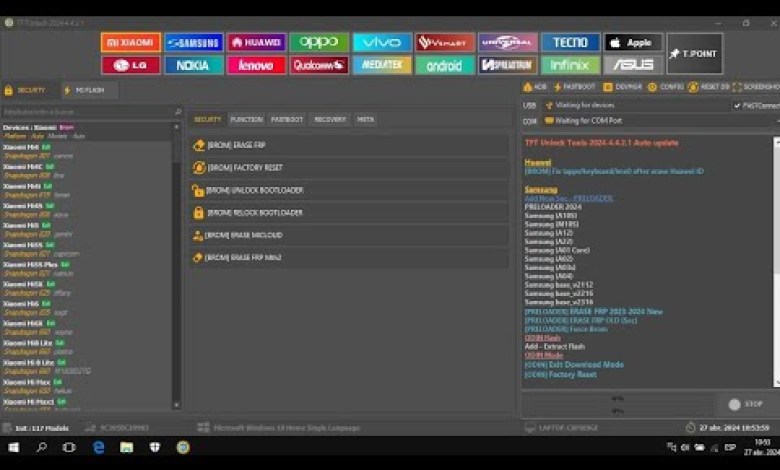Open '[ODIN] Factory Reset' log link
Viewport: 780px width, 470px height.
[561, 375]
